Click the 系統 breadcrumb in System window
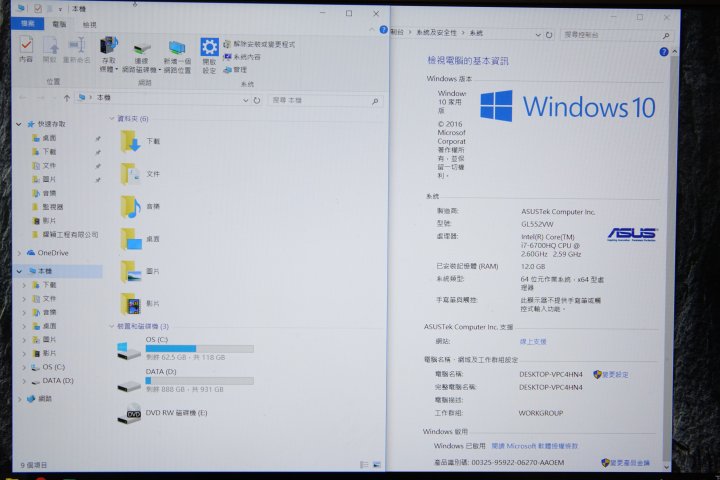 (476, 33)
